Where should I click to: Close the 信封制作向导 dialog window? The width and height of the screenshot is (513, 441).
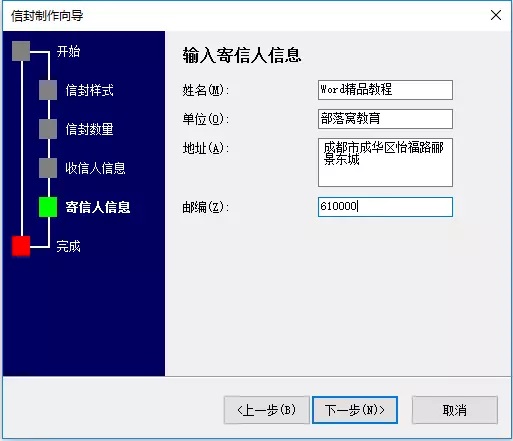tap(496, 15)
